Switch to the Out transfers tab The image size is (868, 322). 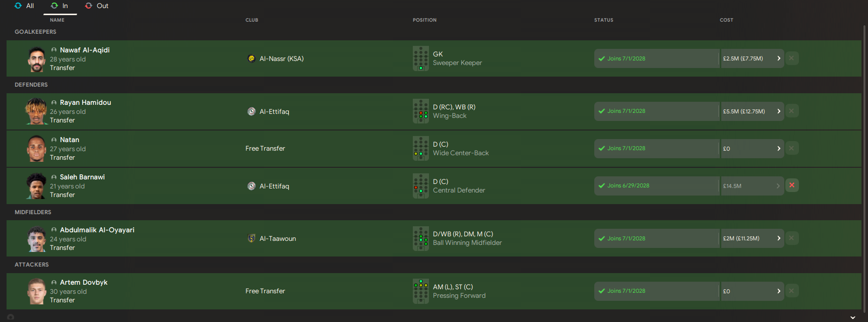point(97,6)
